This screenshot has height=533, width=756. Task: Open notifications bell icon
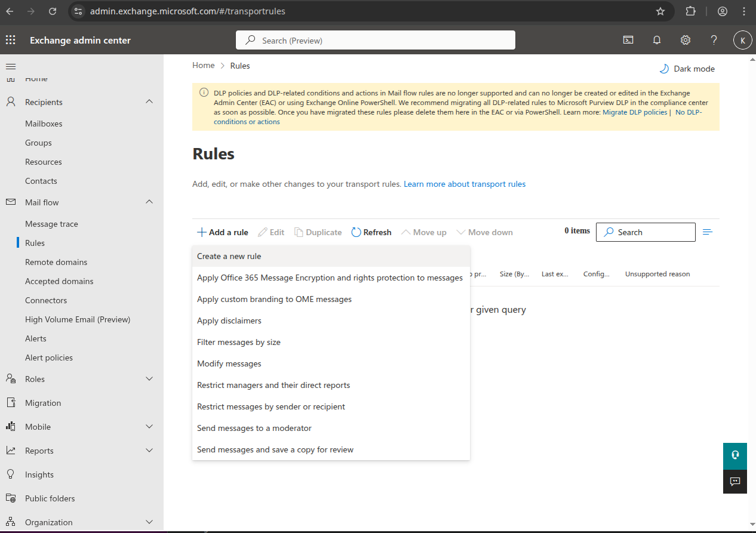tap(657, 40)
